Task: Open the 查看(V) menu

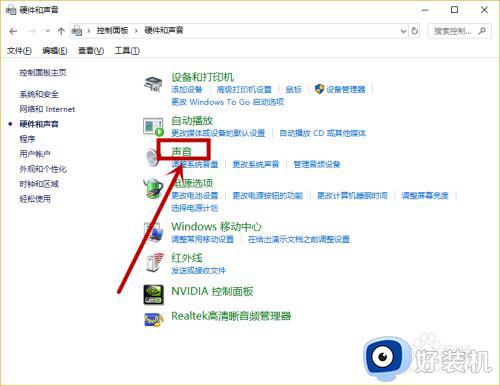Action: tap(91, 51)
